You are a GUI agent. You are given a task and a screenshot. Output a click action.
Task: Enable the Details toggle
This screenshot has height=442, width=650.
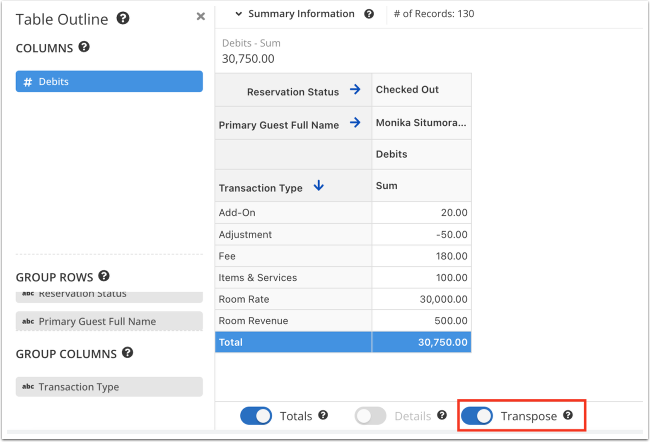(370, 415)
